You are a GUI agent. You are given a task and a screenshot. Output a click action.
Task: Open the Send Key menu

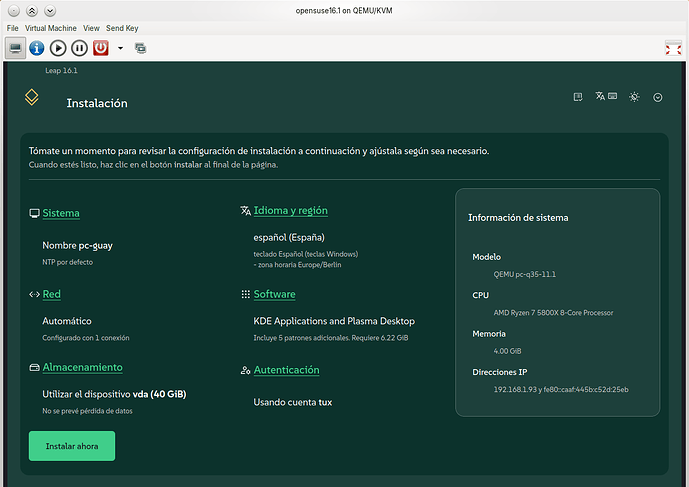(x=122, y=28)
